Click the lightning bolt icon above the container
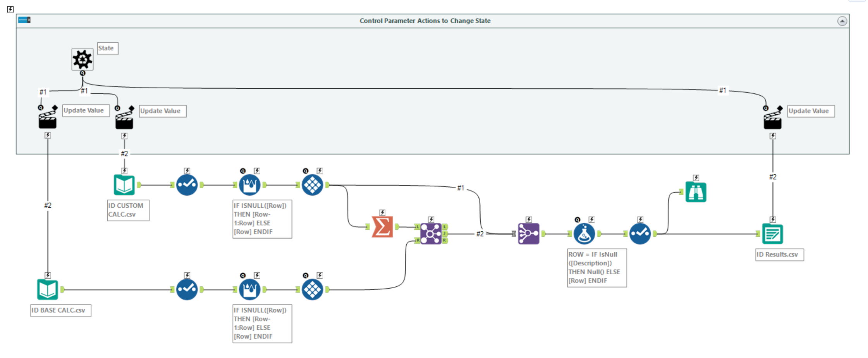The width and height of the screenshot is (868, 358). pyautogui.click(x=10, y=9)
